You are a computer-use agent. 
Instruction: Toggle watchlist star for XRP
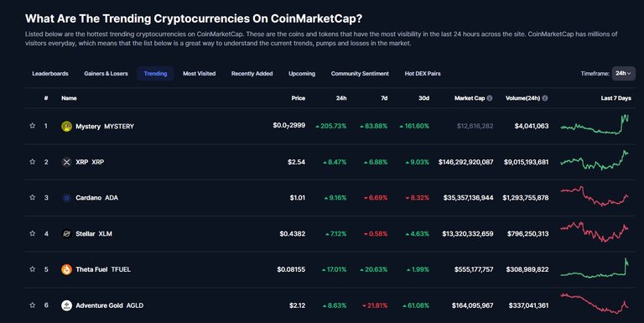pos(33,161)
